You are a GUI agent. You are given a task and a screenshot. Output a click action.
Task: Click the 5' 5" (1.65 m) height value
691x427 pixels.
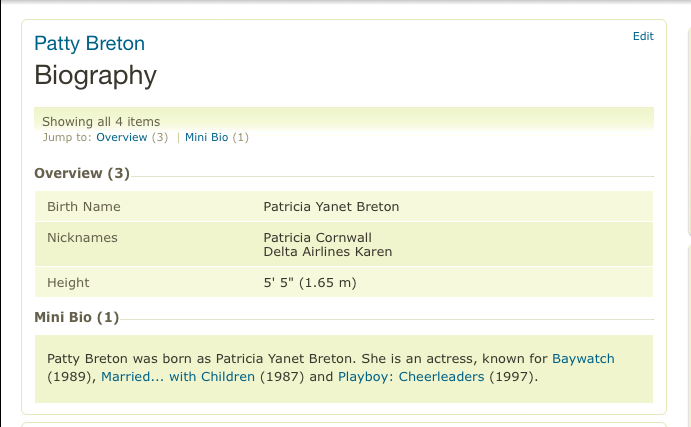tap(309, 283)
